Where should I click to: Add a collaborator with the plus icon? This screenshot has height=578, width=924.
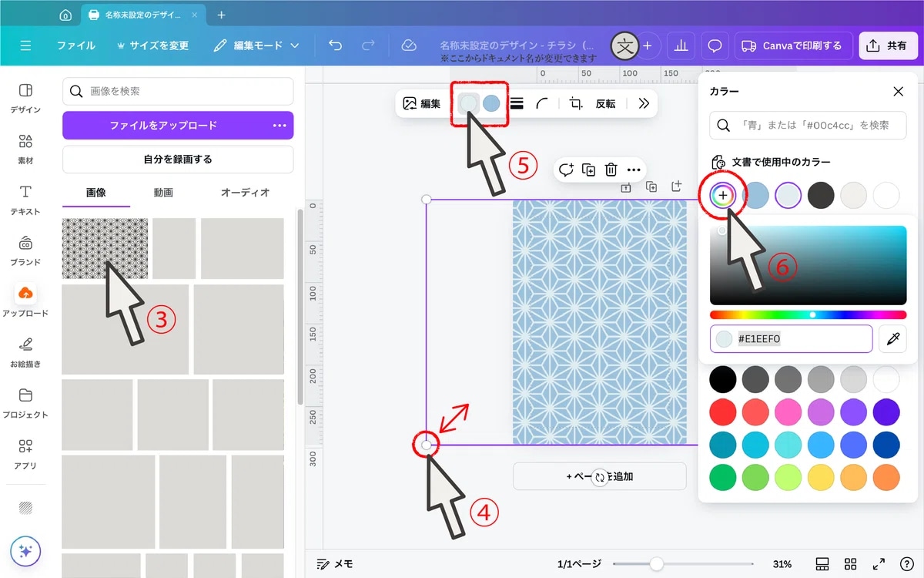click(x=647, y=45)
